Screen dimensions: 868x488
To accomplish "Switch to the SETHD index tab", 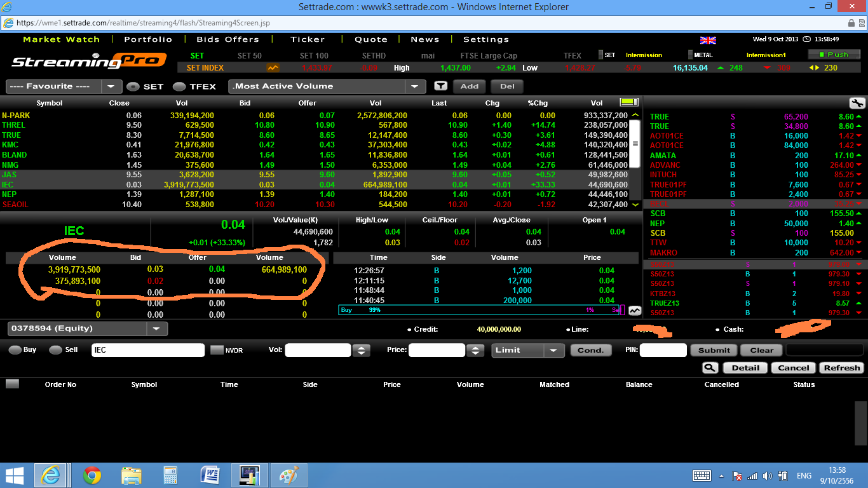I will 374,56.
